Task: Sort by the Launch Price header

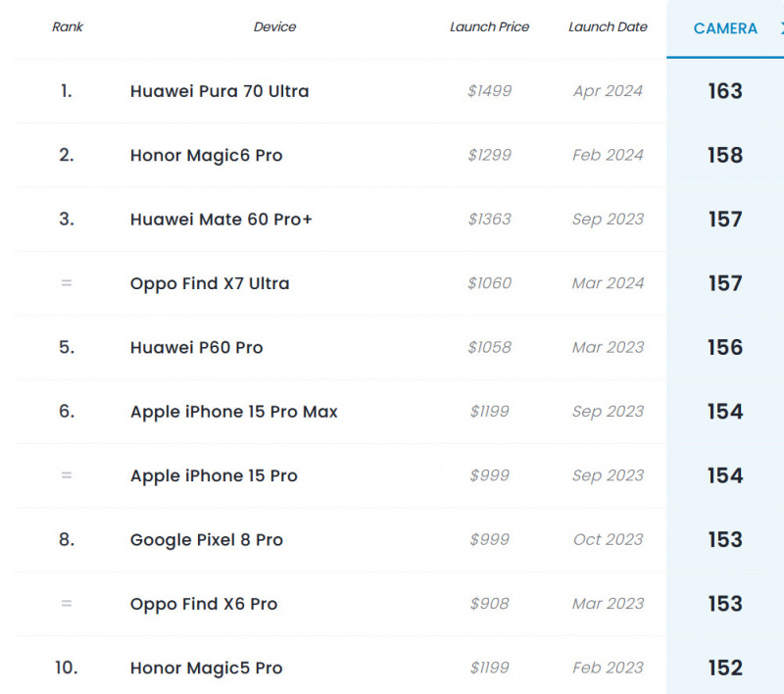Action: click(489, 27)
